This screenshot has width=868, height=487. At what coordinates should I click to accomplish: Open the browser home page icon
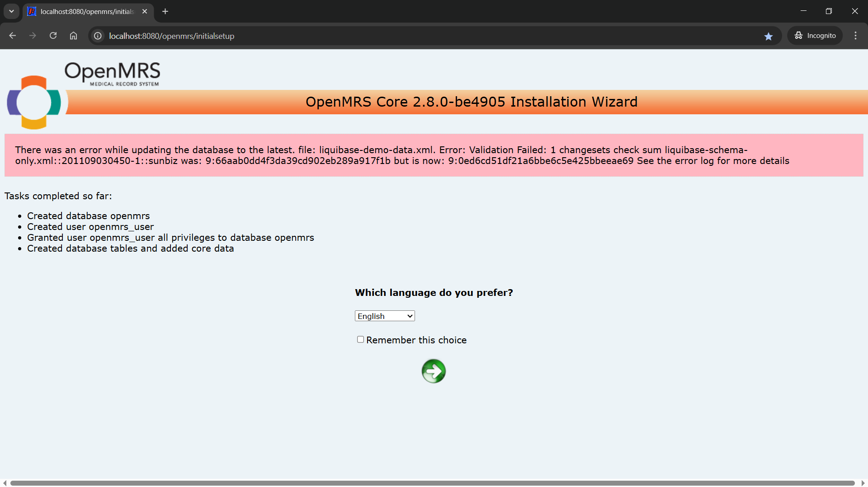pyautogui.click(x=73, y=36)
